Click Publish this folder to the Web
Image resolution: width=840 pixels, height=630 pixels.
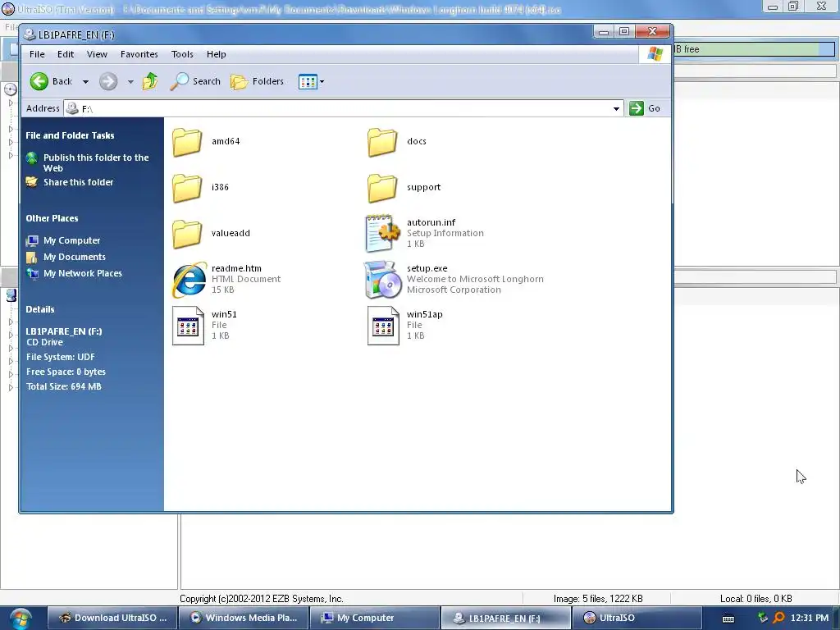click(x=96, y=163)
